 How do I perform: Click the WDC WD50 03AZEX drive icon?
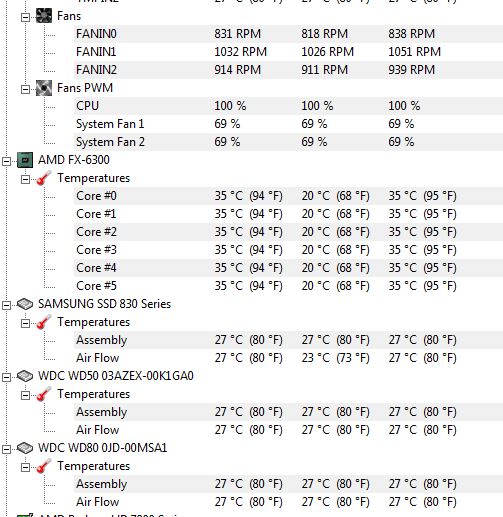pos(25,376)
